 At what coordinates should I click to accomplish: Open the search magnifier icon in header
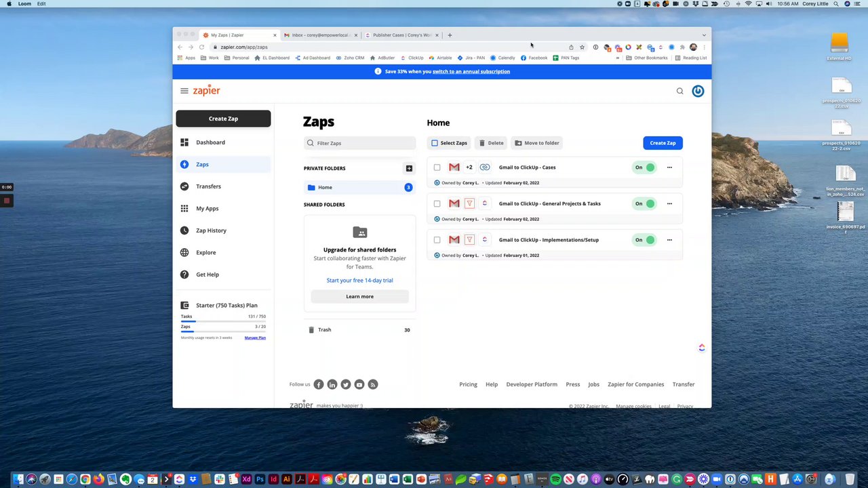(679, 91)
